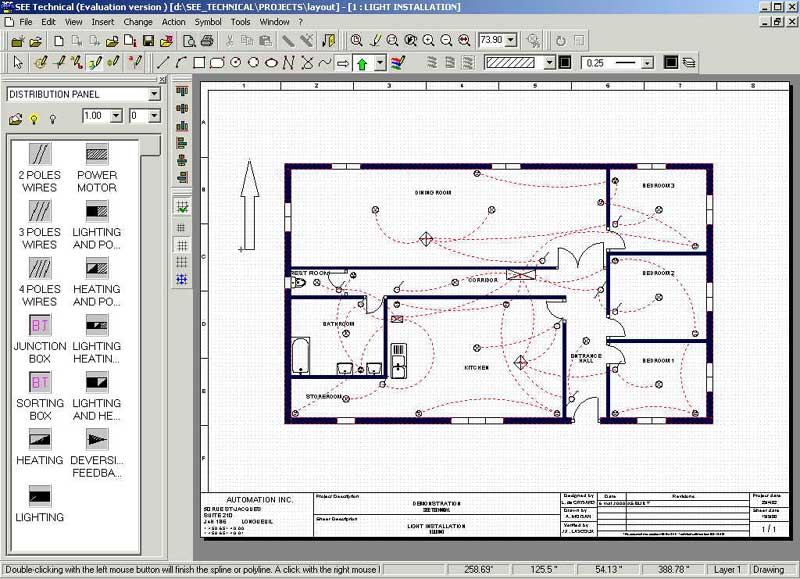The width and height of the screenshot is (800, 579).
Task: Open the Change menu
Action: pos(138,22)
